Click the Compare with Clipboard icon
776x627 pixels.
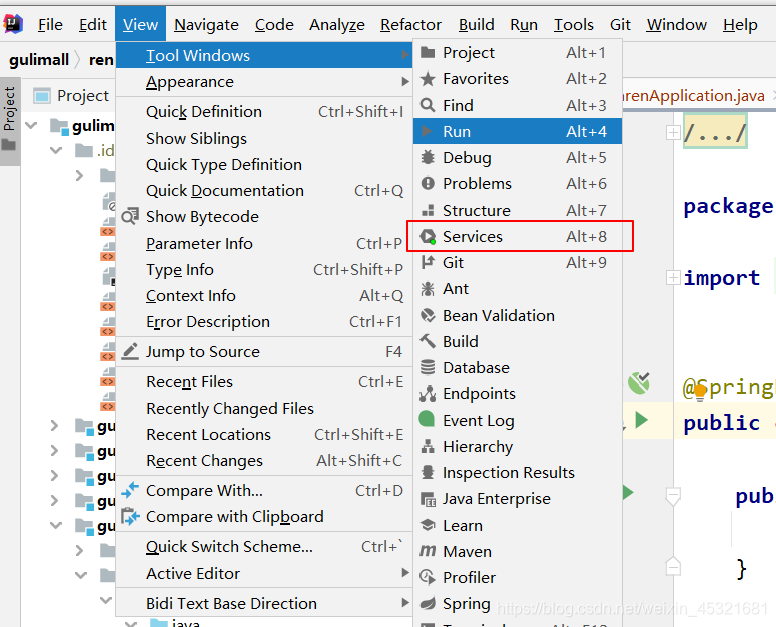pos(130,517)
